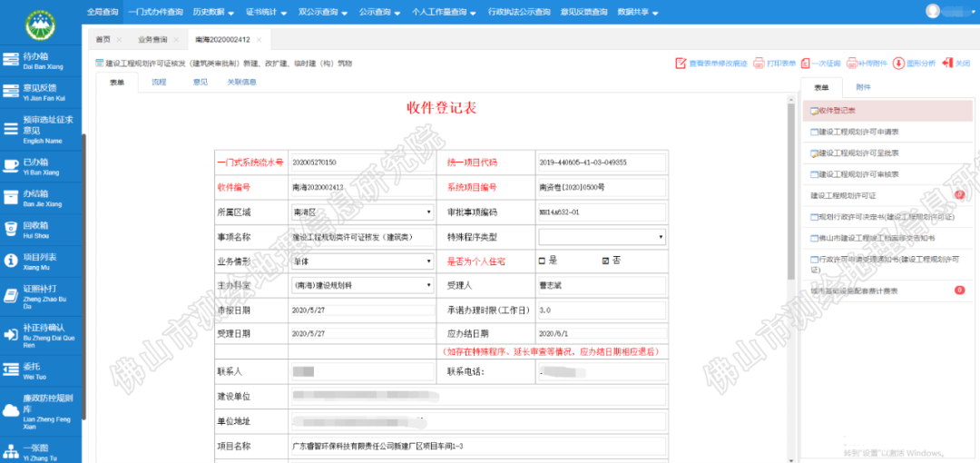Switch to 意见 tab

200,82
